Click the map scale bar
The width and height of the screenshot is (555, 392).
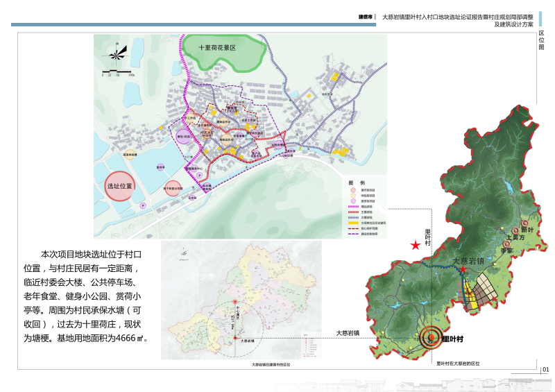click(117, 71)
